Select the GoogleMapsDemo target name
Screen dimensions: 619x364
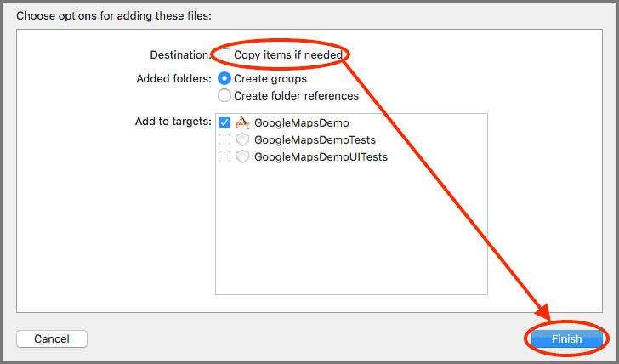pyautogui.click(x=302, y=122)
